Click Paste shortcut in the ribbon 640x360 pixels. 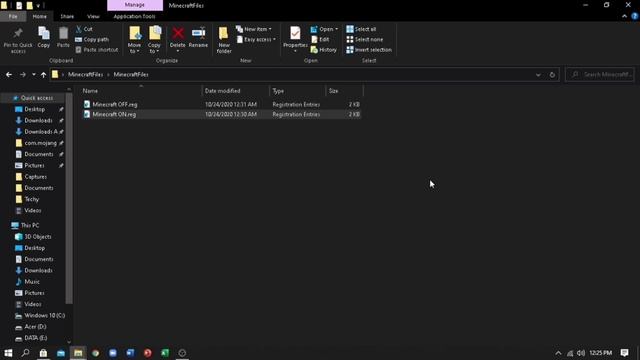click(97, 50)
